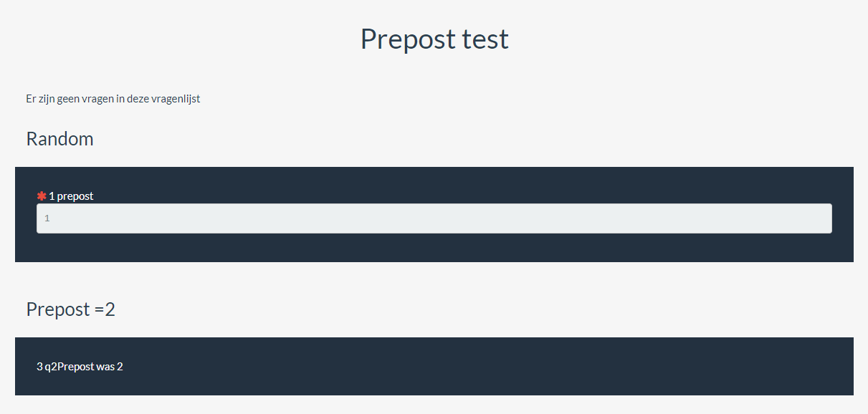This screenshot has width=868, height=414.
Task: Click the "Prepost test" survey title
Action: click(x=434, y=39)
